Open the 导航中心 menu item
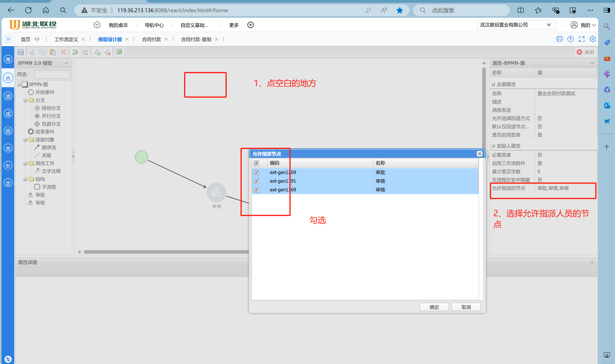Screen dimensions: 615x364 (x=154, y=25)
